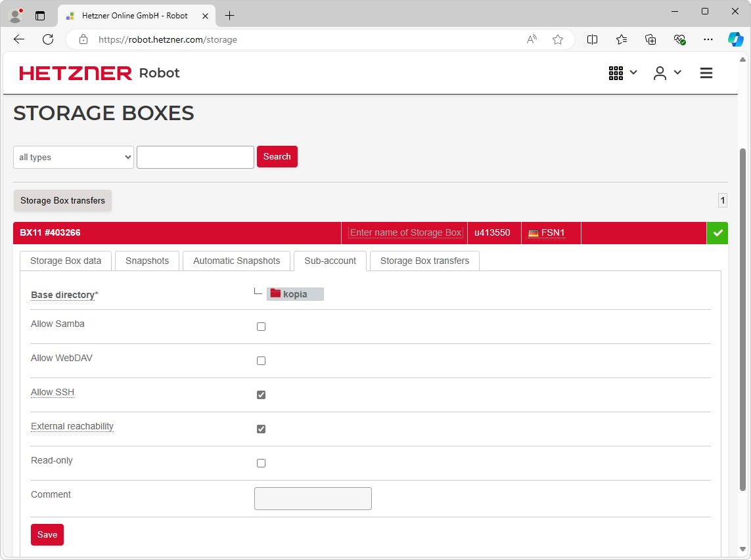Image resolution: width=751 pixels, height=560 pixels.
Task: Open Browser essentials heart icon
Action: pos(679,39)
